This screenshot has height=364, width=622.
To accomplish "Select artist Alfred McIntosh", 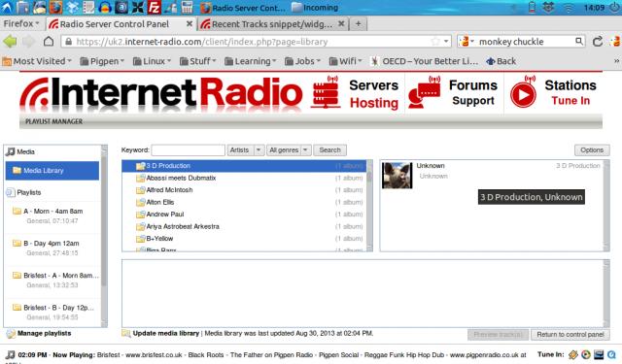I will [244, 190].
